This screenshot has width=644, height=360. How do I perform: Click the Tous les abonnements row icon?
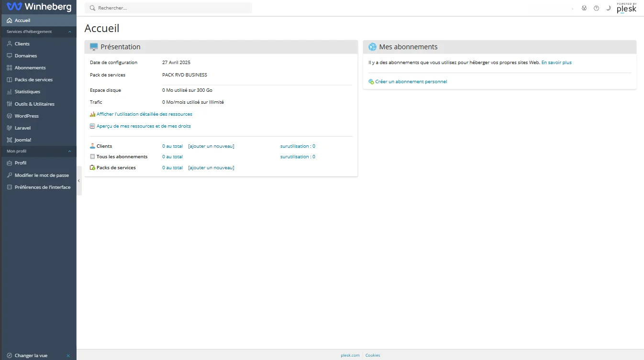tap(93, 156)
